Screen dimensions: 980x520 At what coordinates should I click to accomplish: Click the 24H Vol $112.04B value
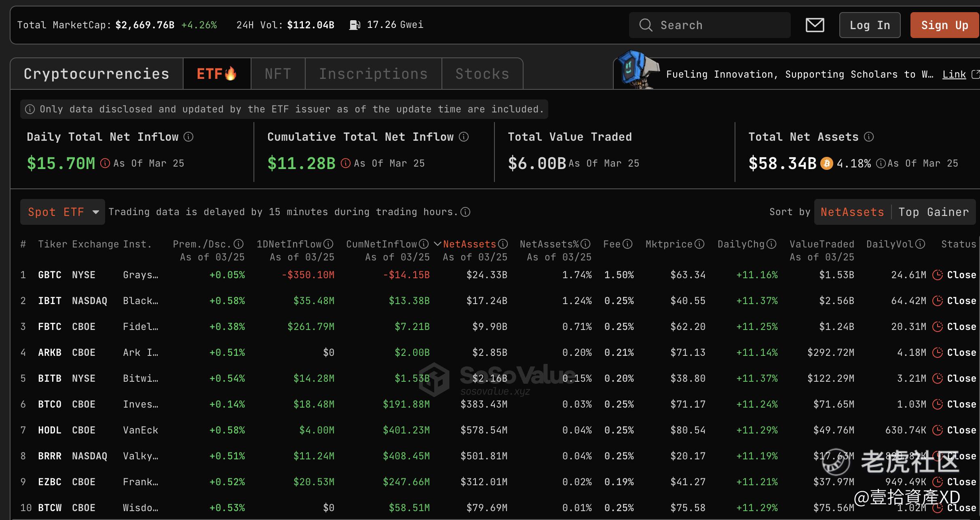point(310,25)
